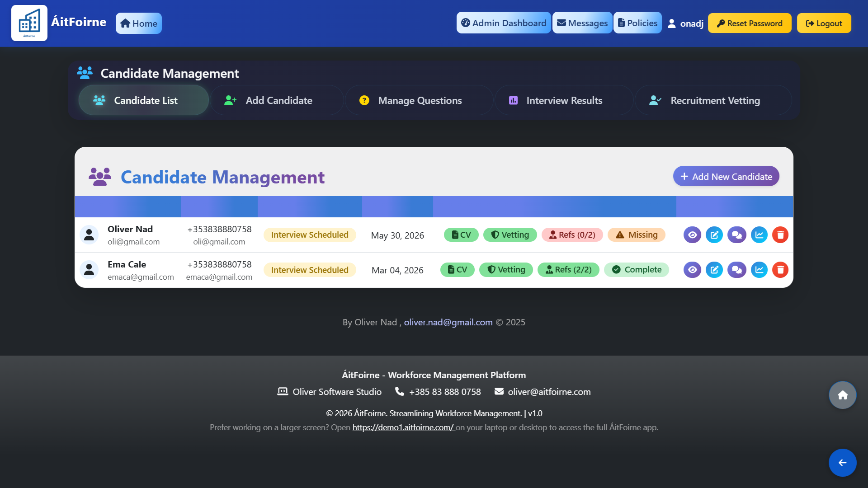Click Oliver Nad's Missing warning badge
The height and width of the screenshot is (488, 868).
pos(637,235)
